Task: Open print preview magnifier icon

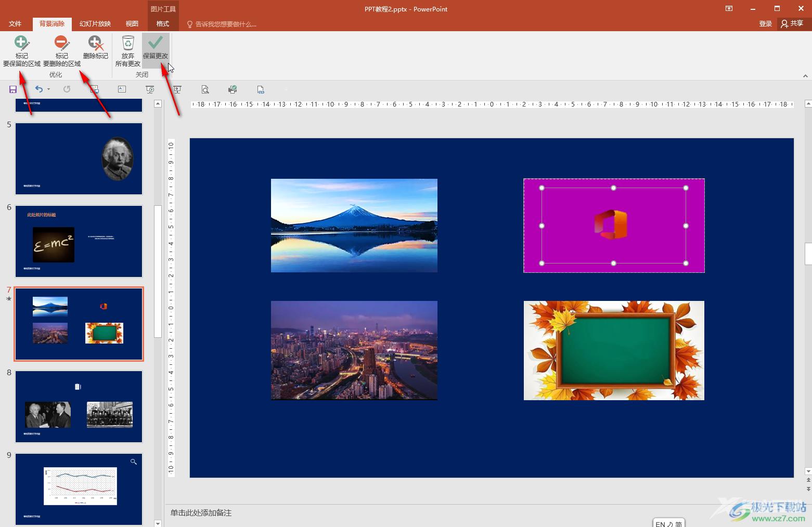Action: 205,89
